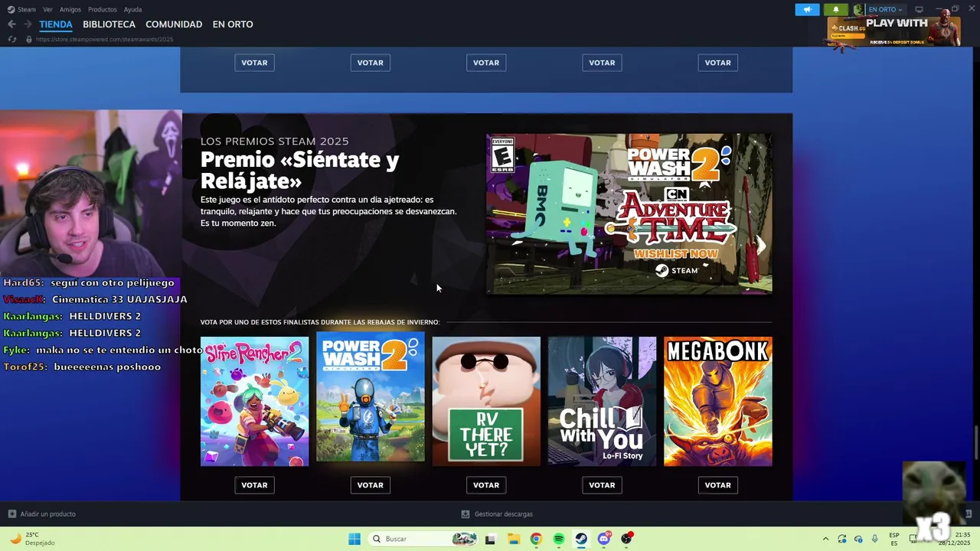Open Google Chrome from the taskbar
980x551 pixels.
536,539
